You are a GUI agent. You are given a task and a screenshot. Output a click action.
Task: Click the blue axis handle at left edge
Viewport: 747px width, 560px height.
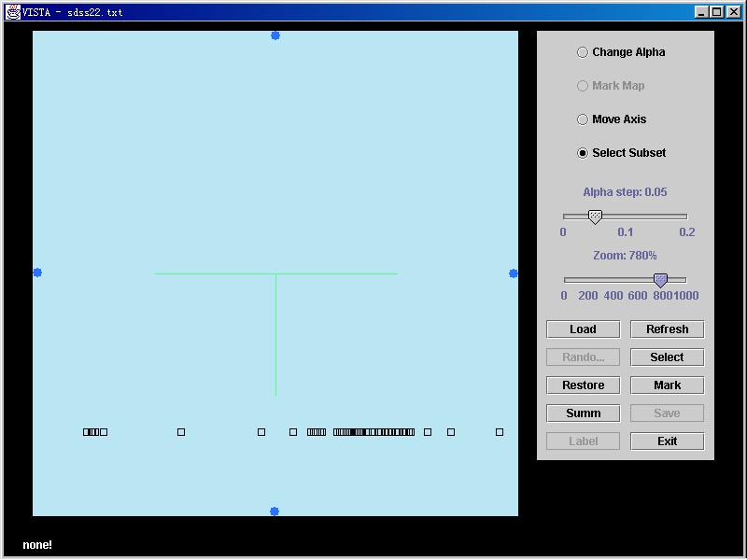[x=37, y=273]
